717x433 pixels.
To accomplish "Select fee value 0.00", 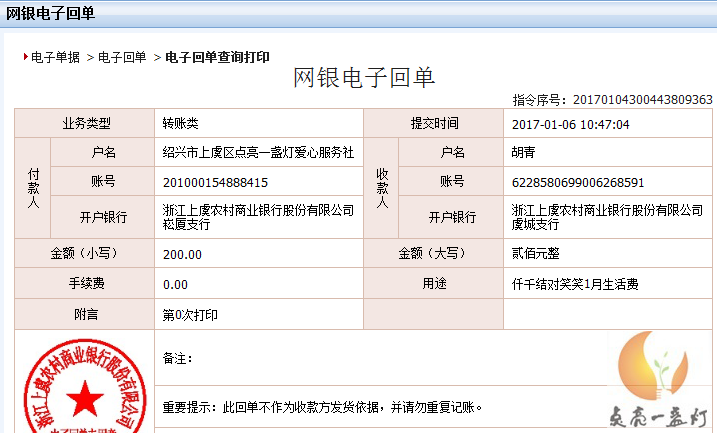I will coord(175,284).
